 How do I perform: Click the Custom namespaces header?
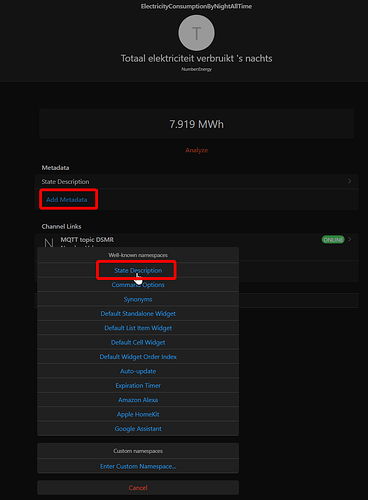(x=138, y=451)
